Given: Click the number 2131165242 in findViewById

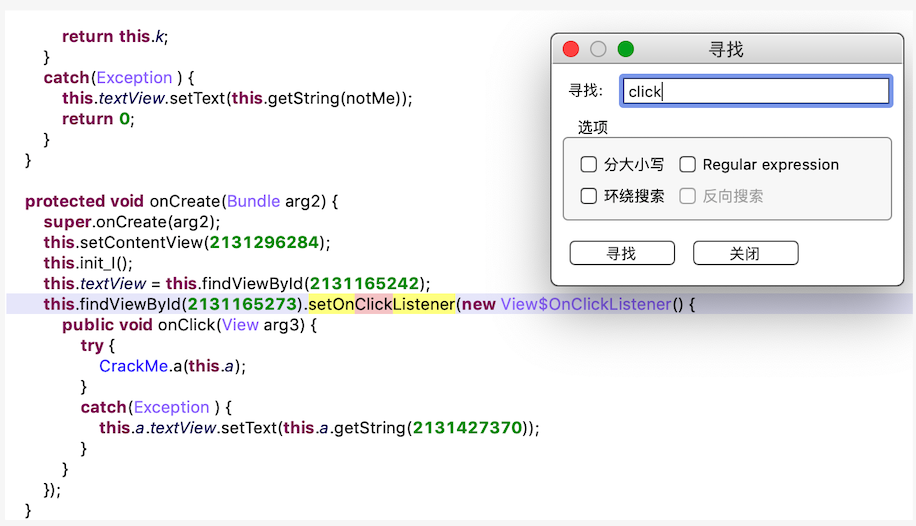Looking at the screenshot, I should coord(364,283).
